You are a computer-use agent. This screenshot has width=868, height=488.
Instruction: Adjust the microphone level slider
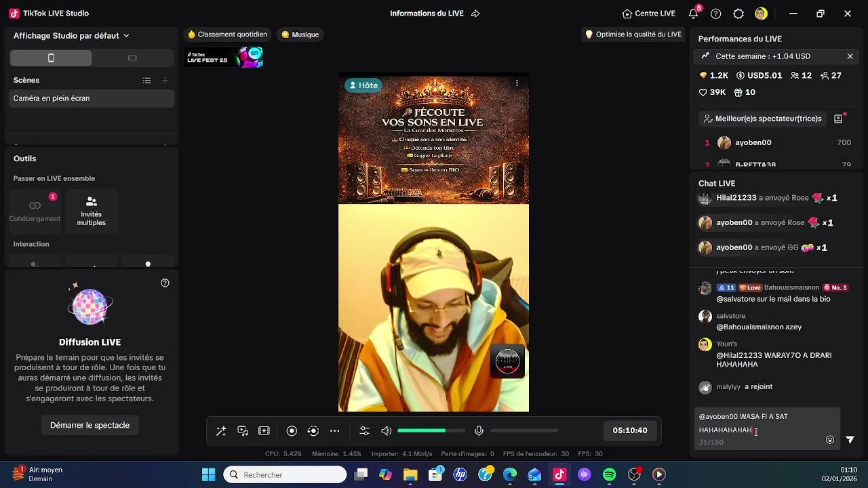pos(524,431)
